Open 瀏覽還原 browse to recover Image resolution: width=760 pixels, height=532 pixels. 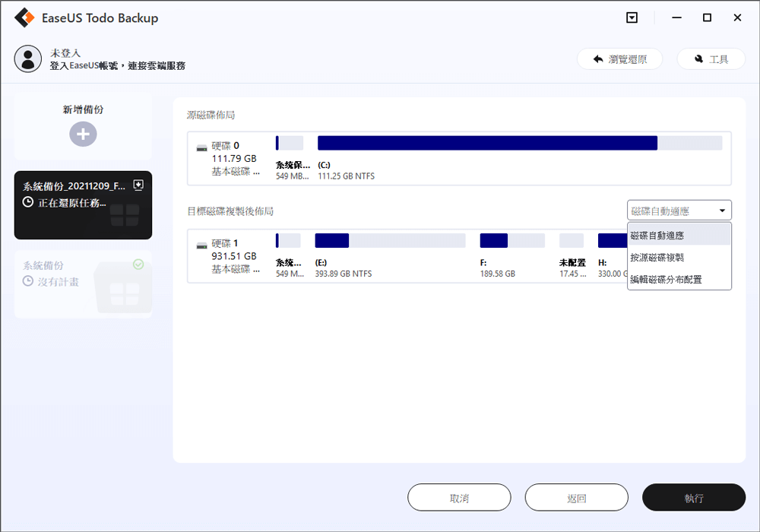click(619, 59)
